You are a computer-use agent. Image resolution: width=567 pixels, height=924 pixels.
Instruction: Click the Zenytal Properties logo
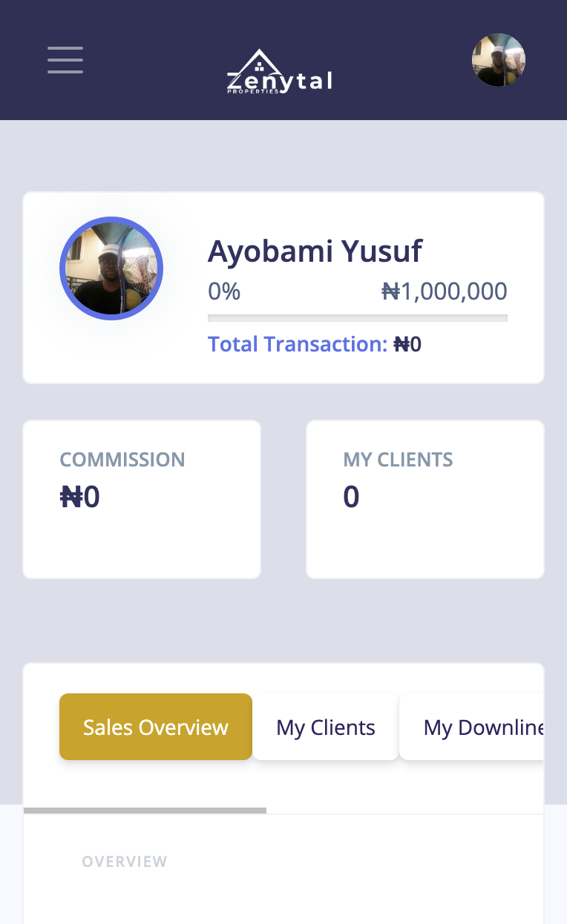tap(279, 72)
